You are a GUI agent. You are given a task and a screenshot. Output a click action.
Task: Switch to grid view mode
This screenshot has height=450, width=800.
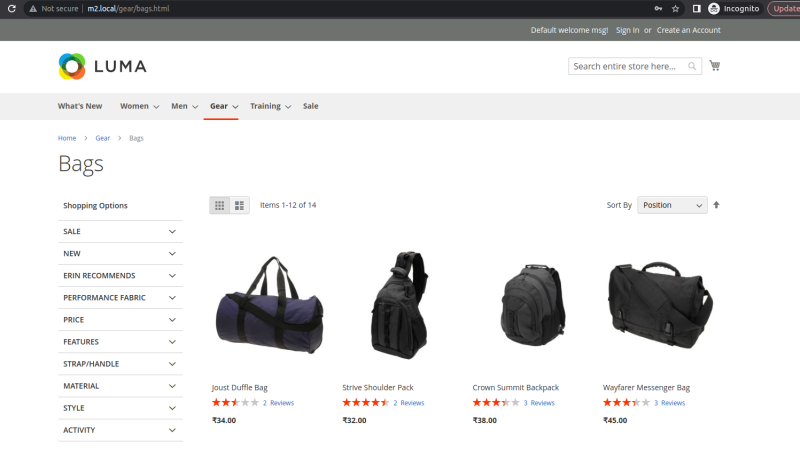pyautogui.click(x=220, y=205)
